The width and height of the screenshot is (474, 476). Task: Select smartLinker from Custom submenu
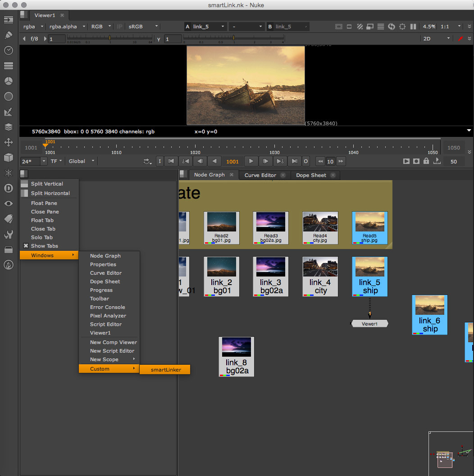[x=165, y=370]
